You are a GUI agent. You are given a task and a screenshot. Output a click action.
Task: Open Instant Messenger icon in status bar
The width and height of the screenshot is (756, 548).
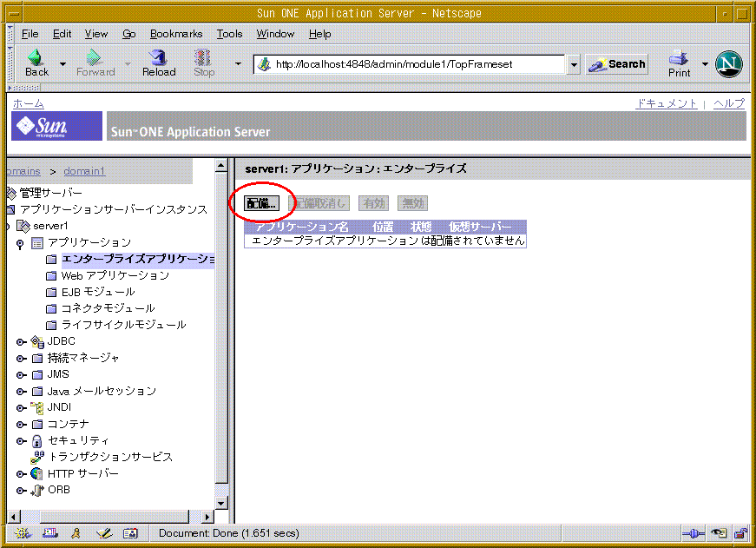76,533
